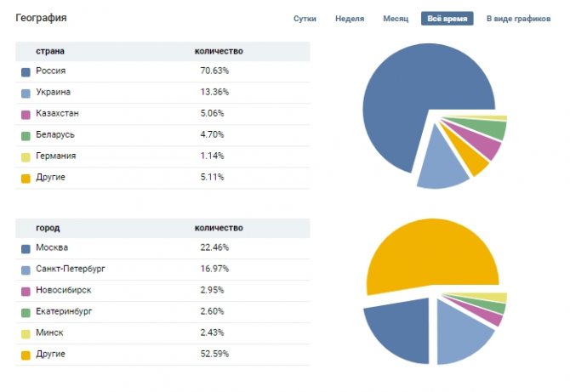Viewport: 570px width, 392px height.
Task: Select the Екатеринбург row label
Action: pos(64,311)
